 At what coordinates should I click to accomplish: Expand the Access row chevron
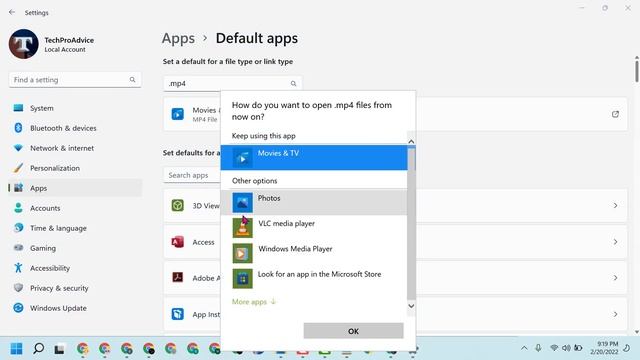(615, 242)
